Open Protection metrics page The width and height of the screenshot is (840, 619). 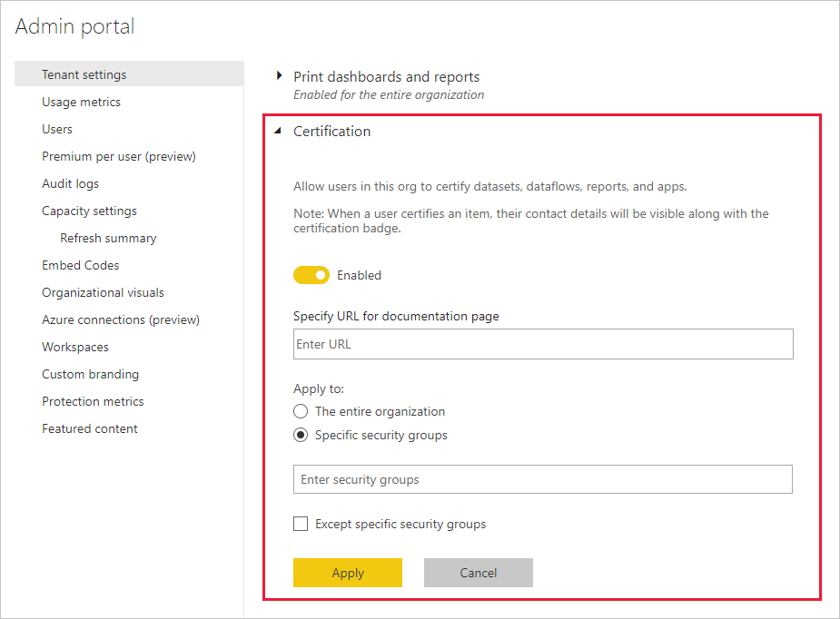click(x=93, y=401)
